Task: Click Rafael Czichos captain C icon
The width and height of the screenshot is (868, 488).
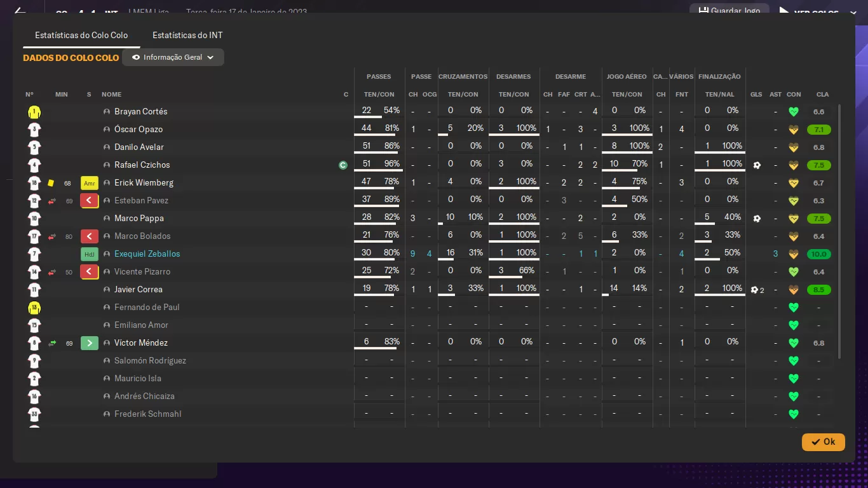Action: [x=343, y=165]
